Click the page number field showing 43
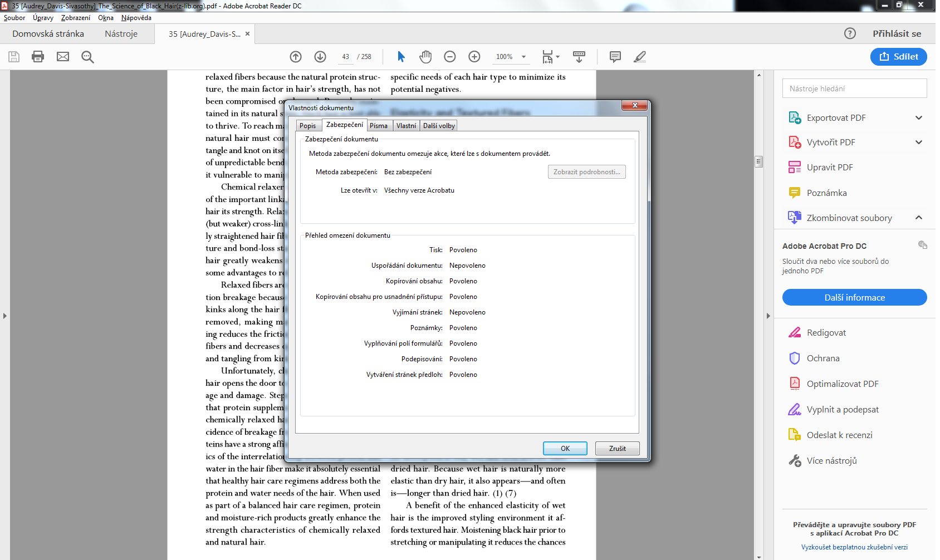Screen dimensions: 940x560 pos(346,57)
